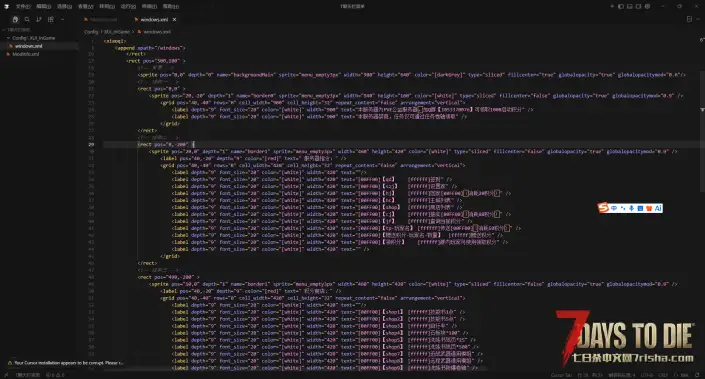Show more sidebar views chevron
Viewport: 705px width, 379px height.
point(62,19)
